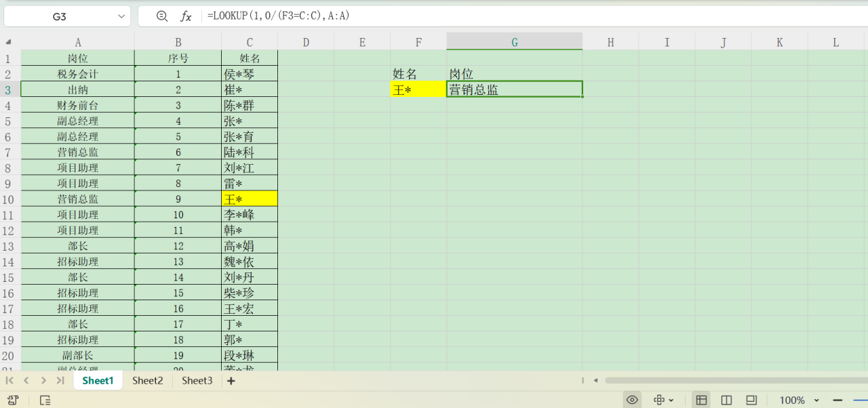
Task: Switch to the Sheet2 tab
Action: pyautogui.click(x=148, y=380)
